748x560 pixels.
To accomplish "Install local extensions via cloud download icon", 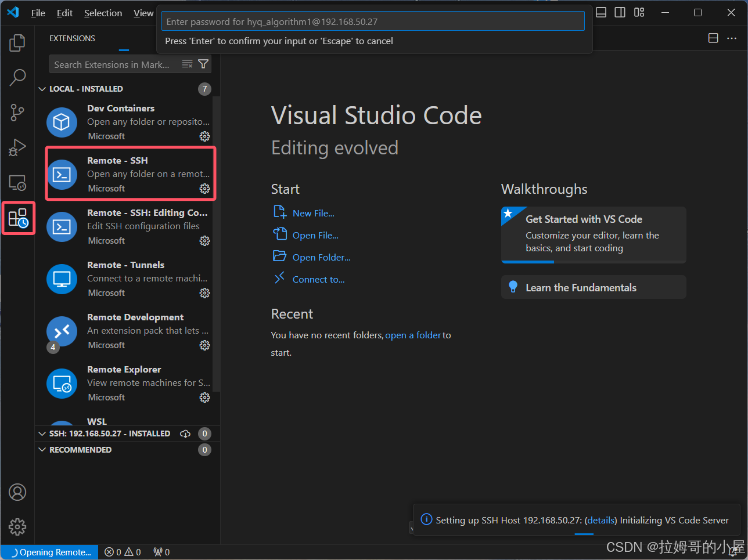I will coord(185,433).
